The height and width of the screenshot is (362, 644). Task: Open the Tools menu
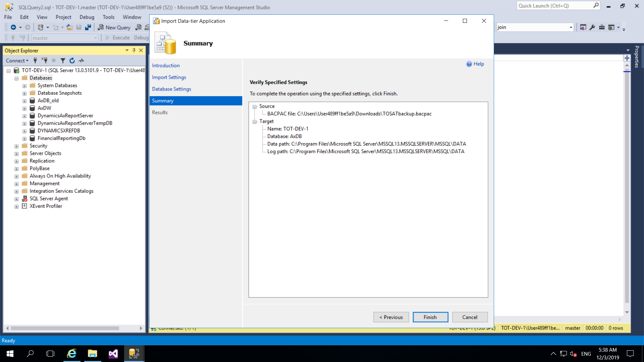(x=108, y=17)
